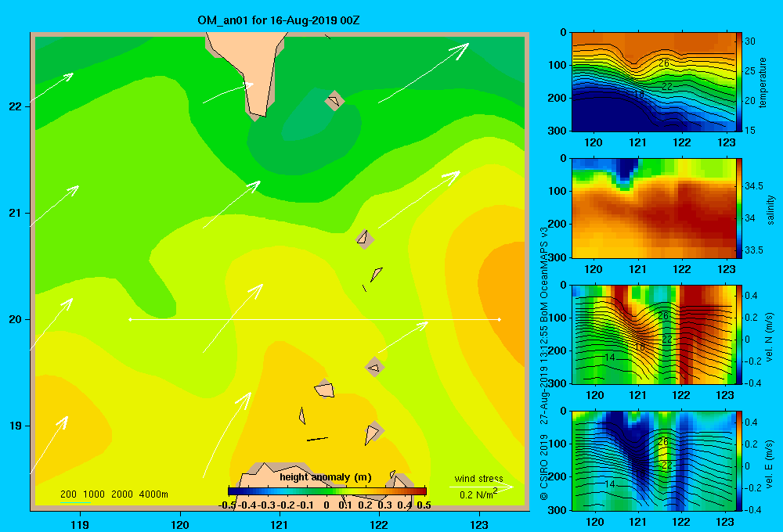This screenshot has width=783, height=532.
Task: Click the title "OM_an01 for 16-Aug-2019 00Z"
Action: coord(279,20)
